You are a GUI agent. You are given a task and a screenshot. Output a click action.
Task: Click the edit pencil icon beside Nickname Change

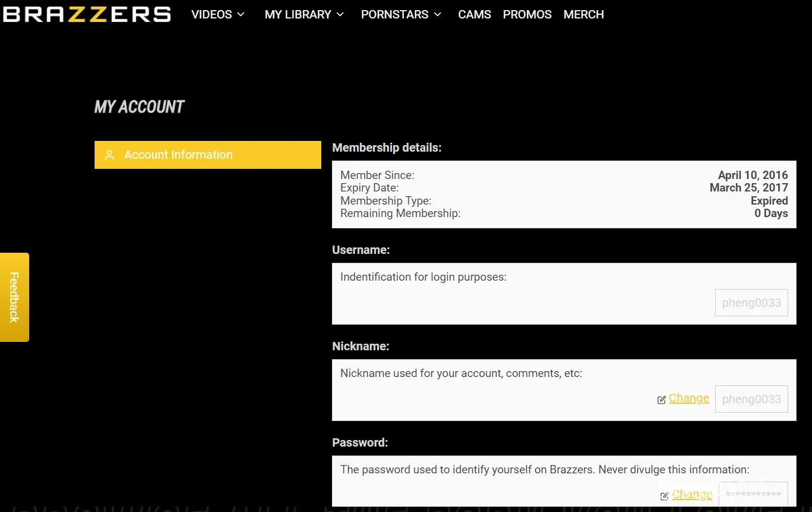(661, 400)
